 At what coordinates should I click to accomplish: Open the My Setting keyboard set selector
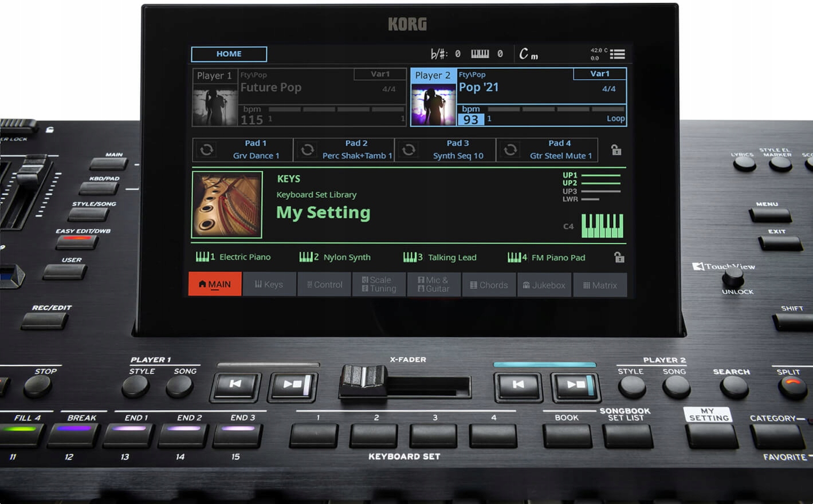coord(323,212)
